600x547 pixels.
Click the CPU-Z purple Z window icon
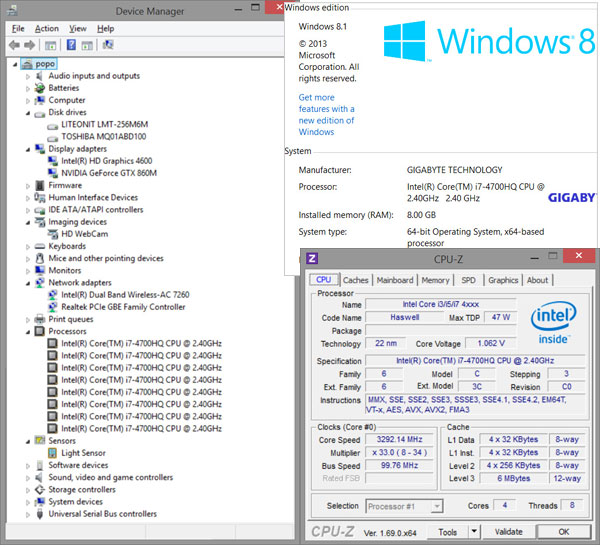click(x=312, y=258)
